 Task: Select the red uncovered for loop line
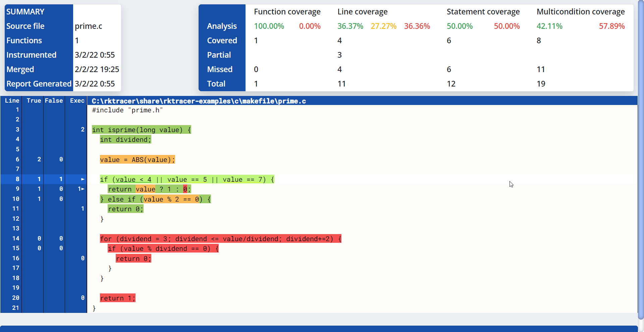click(x=220, y=238)
